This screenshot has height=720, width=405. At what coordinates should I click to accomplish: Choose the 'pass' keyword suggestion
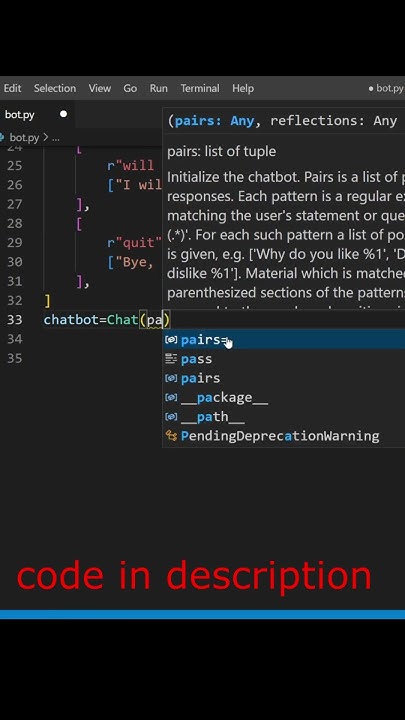pyautogui.click(x=284, y=359)
